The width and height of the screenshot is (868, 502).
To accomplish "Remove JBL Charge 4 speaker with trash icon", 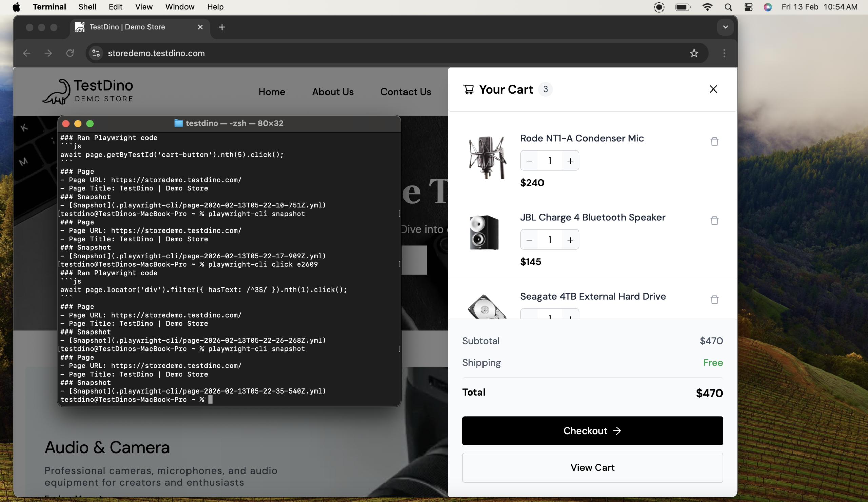I will point(714,220).
